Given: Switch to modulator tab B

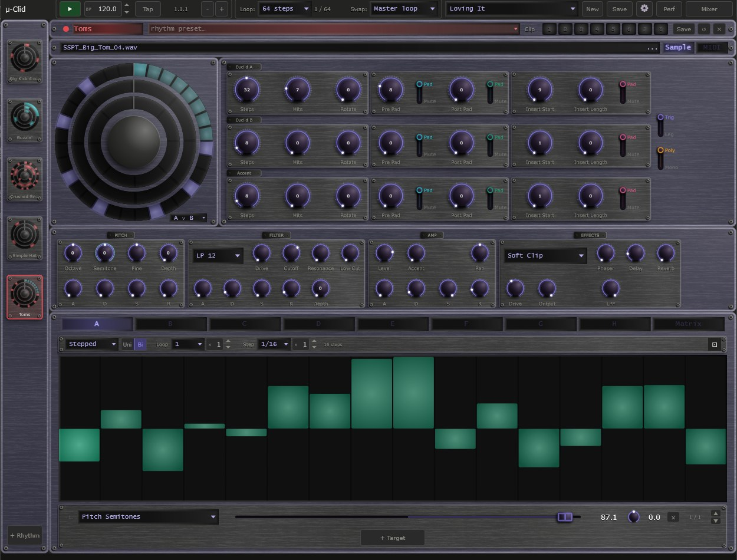Looking at the screenshot, I should [x=171, y=324].
